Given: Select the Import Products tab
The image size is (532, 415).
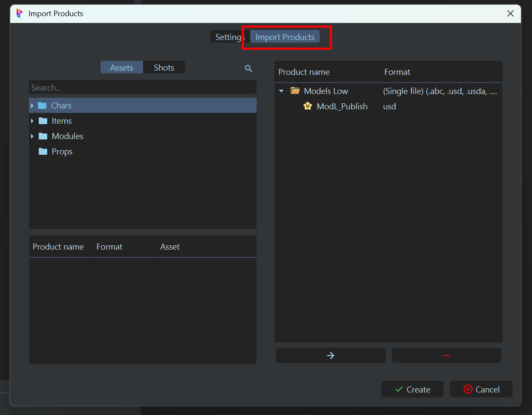Looking at the screenshot, I should pyautogui.click(x=285, y=37).
